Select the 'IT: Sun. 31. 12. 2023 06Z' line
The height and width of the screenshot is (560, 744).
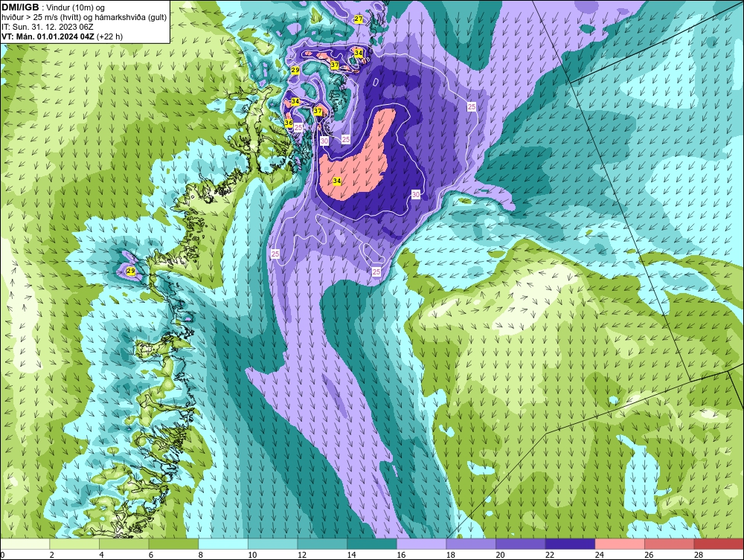[48, 27]
